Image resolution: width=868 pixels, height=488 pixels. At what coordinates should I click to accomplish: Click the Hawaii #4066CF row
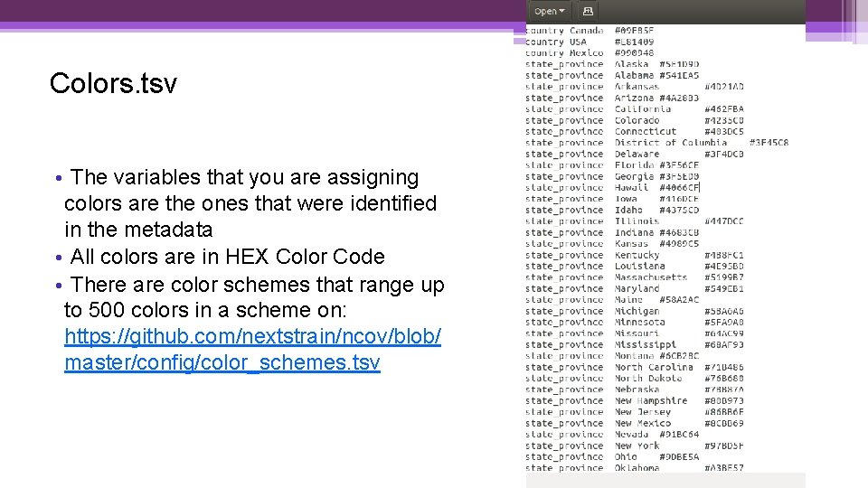[x=612, y=188]
